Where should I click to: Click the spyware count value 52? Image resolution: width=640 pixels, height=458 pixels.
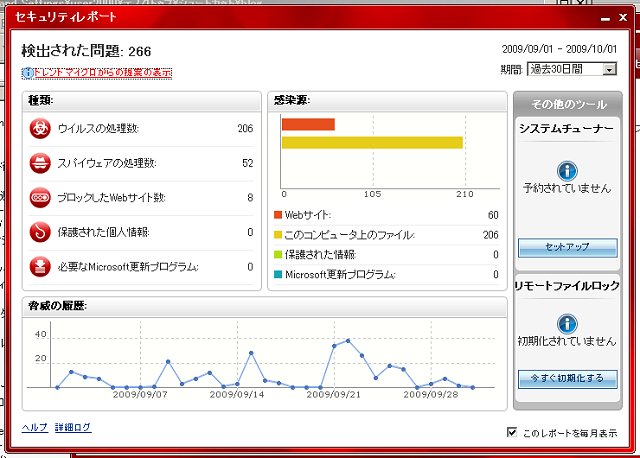pyautogui.click(x=248, y=163)
